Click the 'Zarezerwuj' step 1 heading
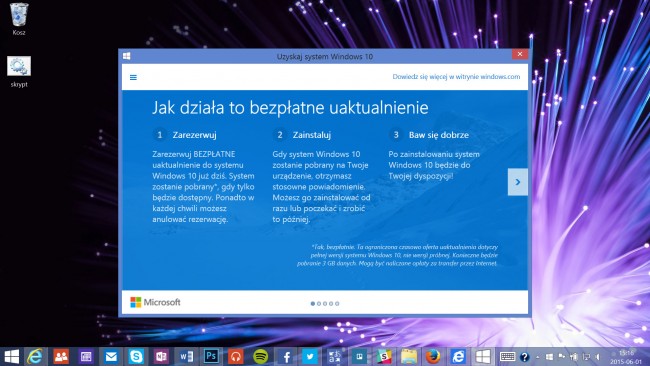The width and height of the screenshot is (650, 366). pos(194,135)
